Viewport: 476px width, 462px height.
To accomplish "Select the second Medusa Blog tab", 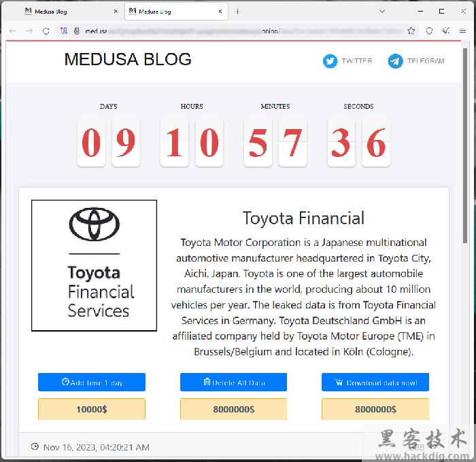I will 176,12.
